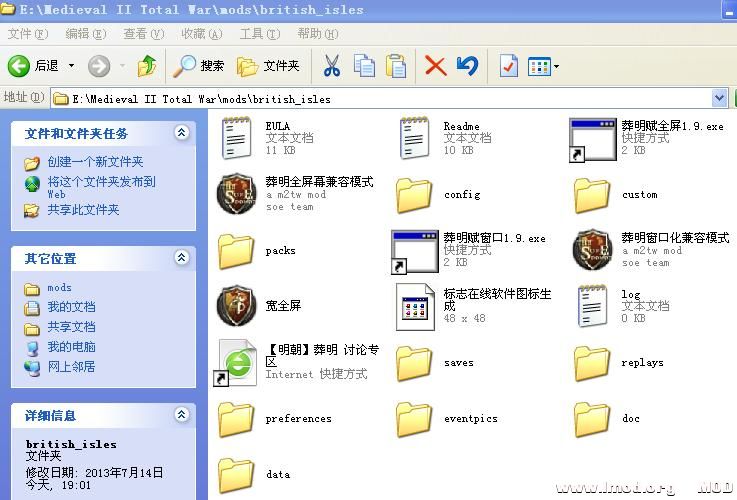
Task: Select the preferences folder icon
Action: tap(236, 419)
